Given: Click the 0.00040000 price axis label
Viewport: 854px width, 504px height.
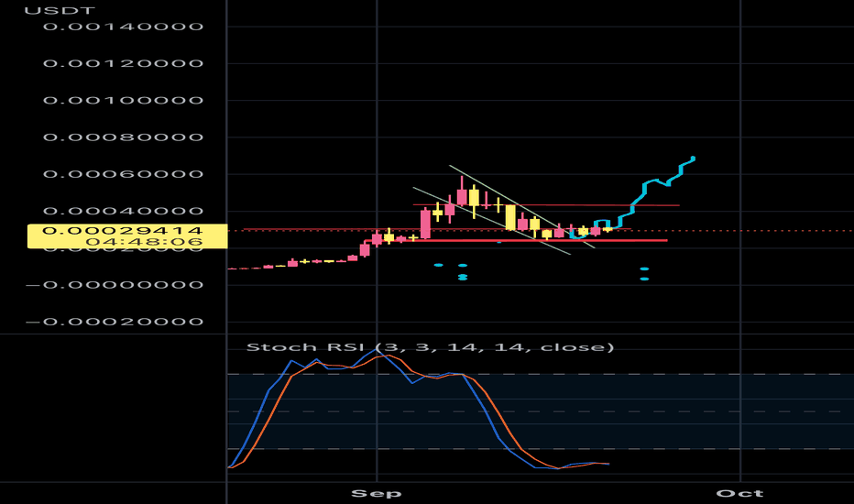Looking at the screenshot, I should (123, 211).
